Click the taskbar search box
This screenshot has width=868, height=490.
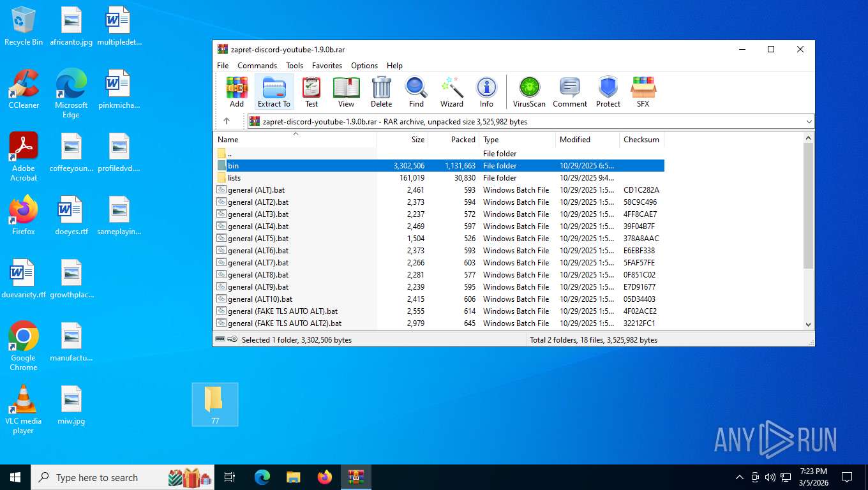tap(123, 477)
